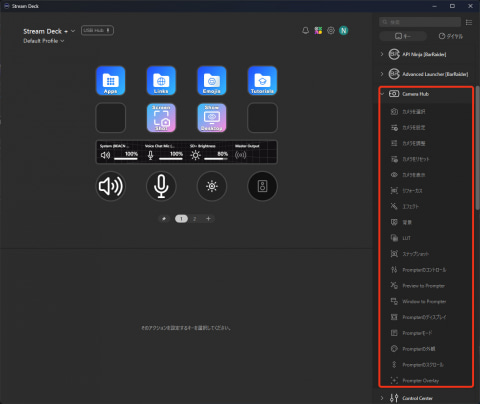Open the Apps folder key
This screenshot has height=404, width=480.
click(x=110, y=81)
